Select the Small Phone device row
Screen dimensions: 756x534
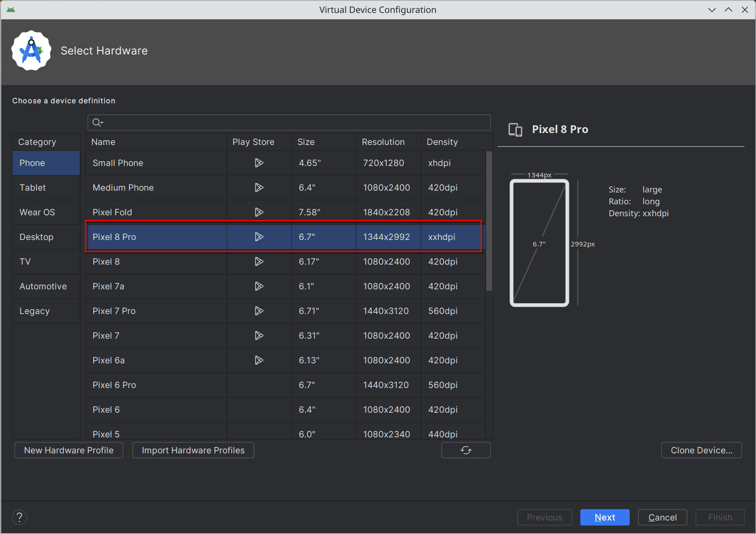point(285,163)
